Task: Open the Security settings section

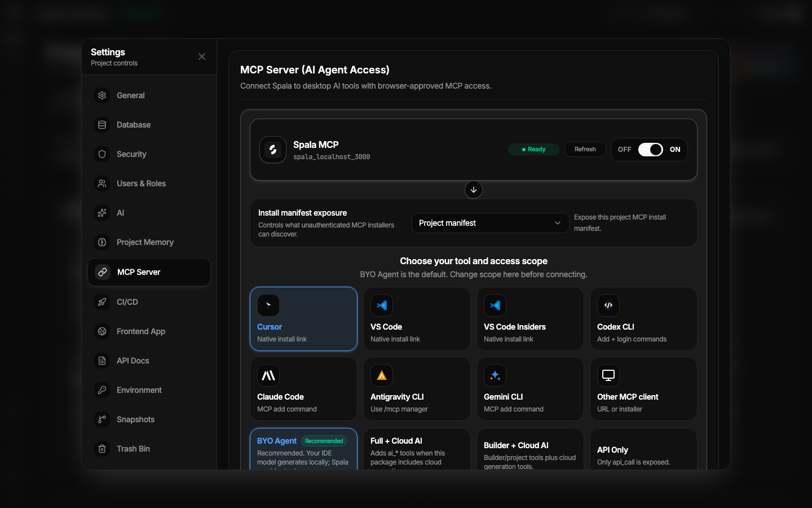Action: point(149,154)
